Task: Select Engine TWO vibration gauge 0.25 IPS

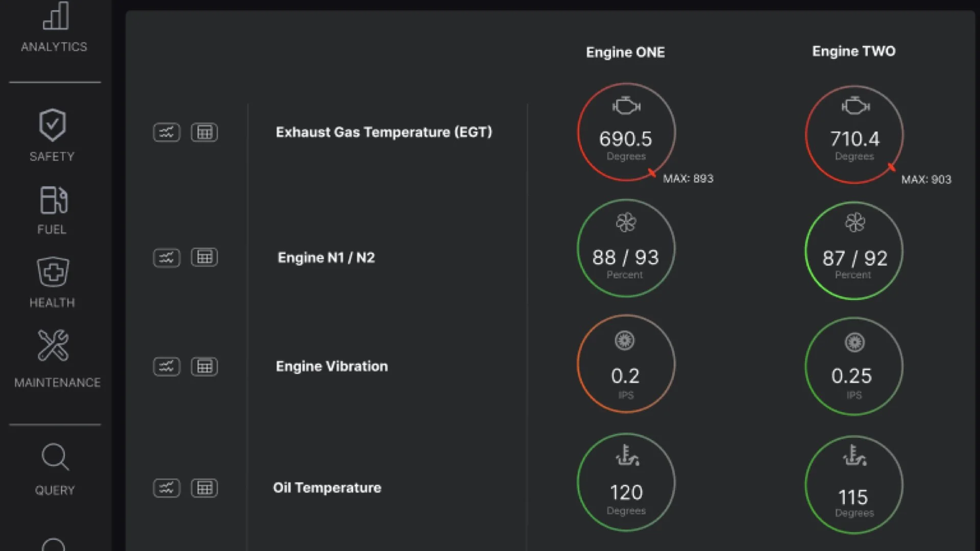Action: pos(854,366)
